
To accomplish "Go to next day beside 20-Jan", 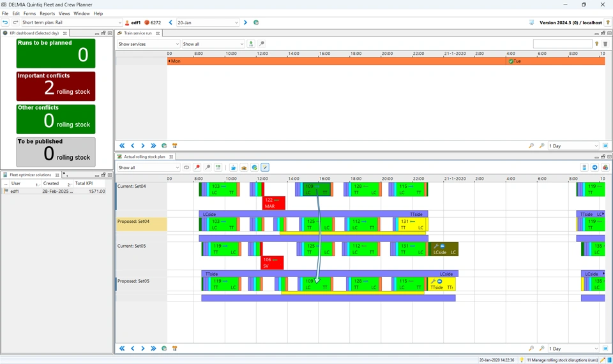I will pyautogui.click(x=245, y=23).
